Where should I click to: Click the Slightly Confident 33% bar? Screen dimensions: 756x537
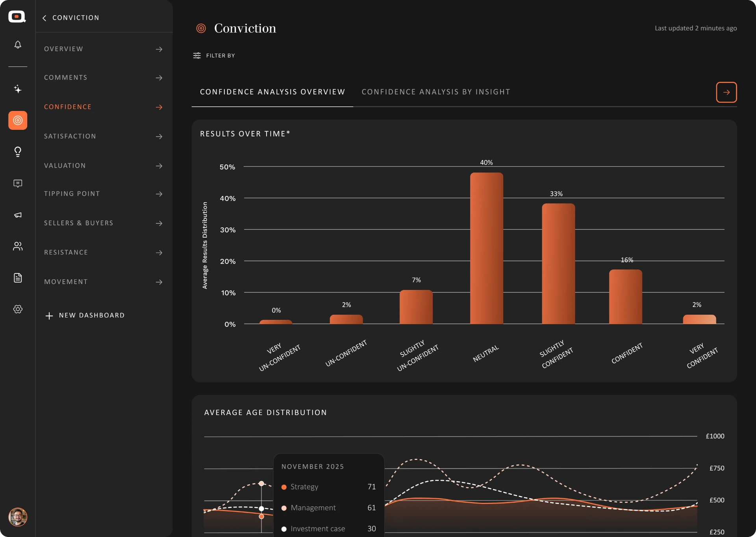(x=558, y=264)
